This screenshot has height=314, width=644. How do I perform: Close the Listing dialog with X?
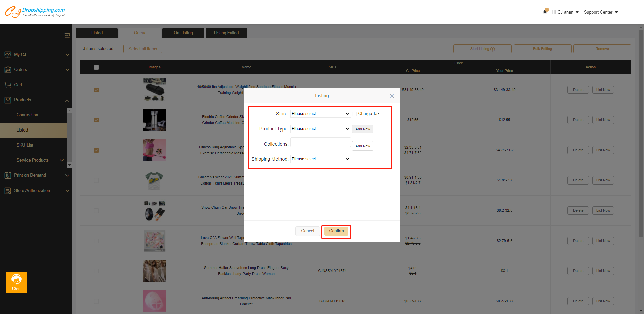point(391,96)
